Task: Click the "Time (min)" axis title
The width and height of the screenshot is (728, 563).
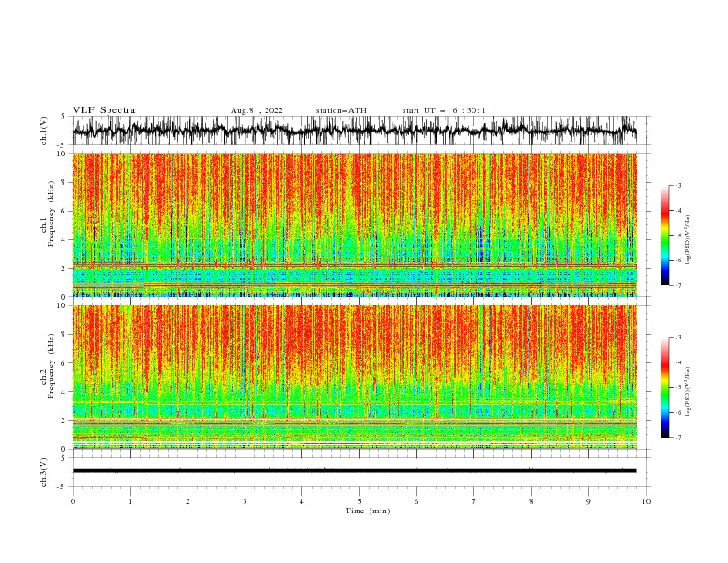Action: point(368,511)
